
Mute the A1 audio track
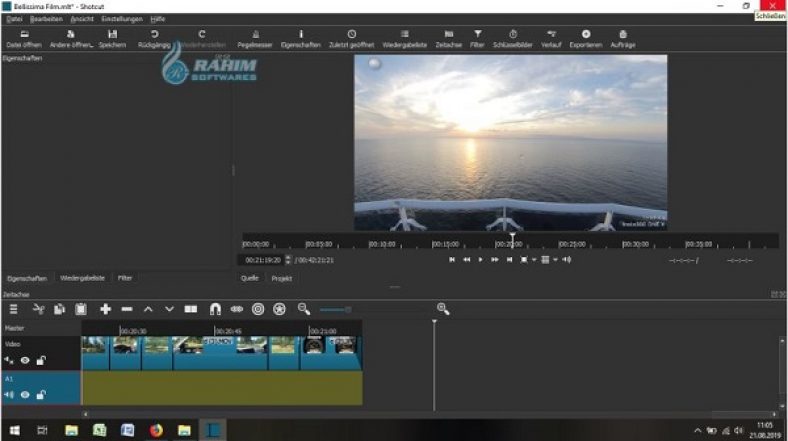(9, 395)
